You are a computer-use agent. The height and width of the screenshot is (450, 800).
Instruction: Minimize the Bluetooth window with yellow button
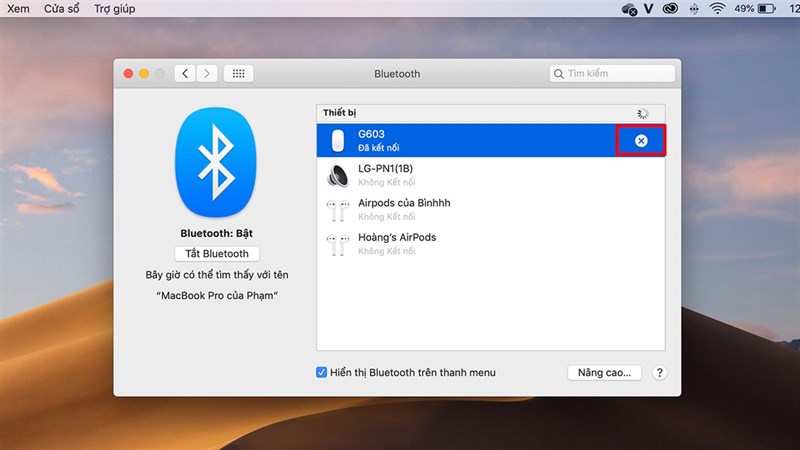click(x=144, y=73)
